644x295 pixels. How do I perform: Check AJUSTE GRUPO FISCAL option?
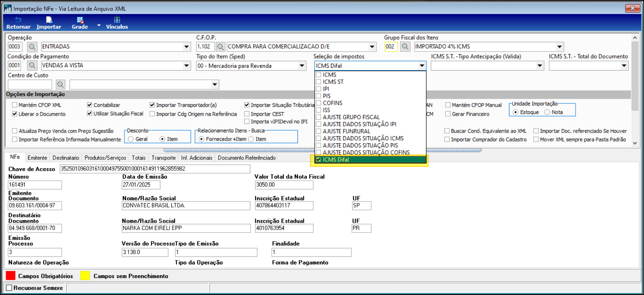(x=318, y=117)
